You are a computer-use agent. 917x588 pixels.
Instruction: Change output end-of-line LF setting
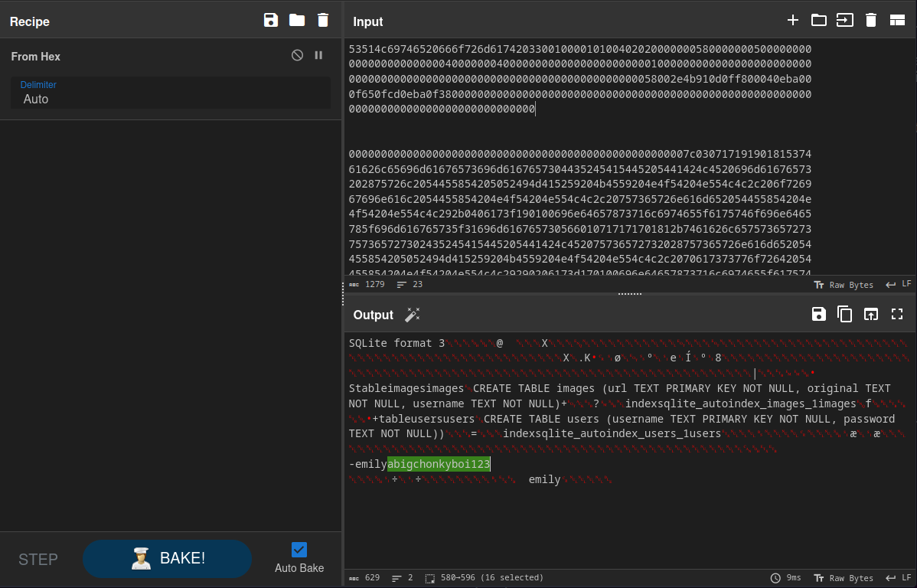tap(899, 578)
